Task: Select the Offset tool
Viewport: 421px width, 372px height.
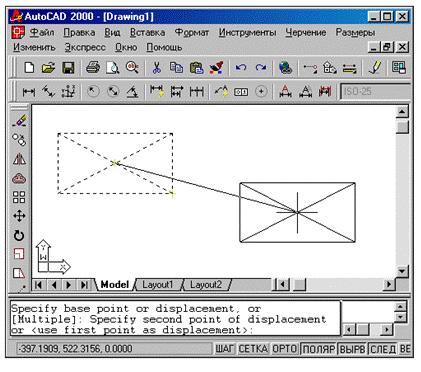Action: click(x=19, y=178)
